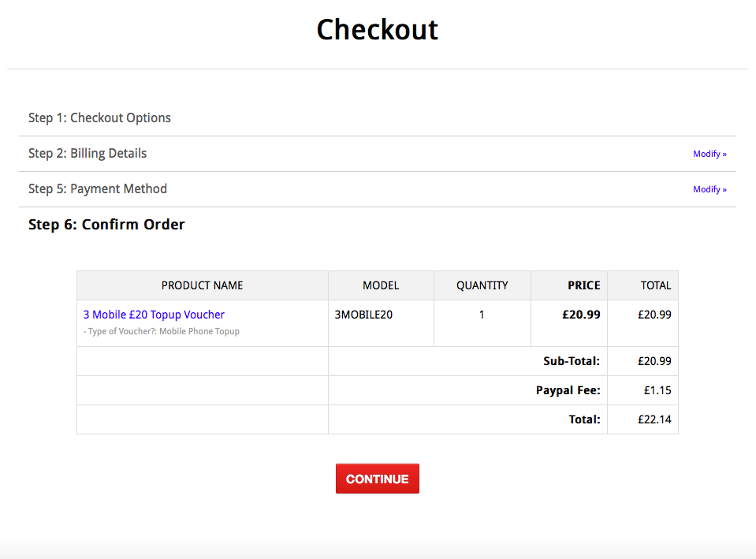Modify Step 5 Payment Method
Image resolution: width=756 pixels, height=559 pixels.
click(x=709, y=189)
